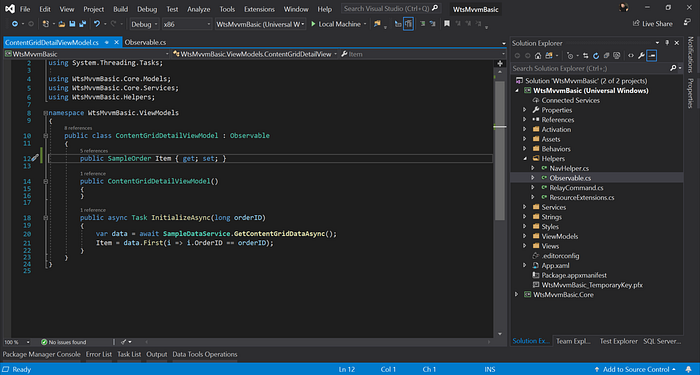
Task: Refresh the Solution Explorer with the circular arrow
Action: coord(596,56)
